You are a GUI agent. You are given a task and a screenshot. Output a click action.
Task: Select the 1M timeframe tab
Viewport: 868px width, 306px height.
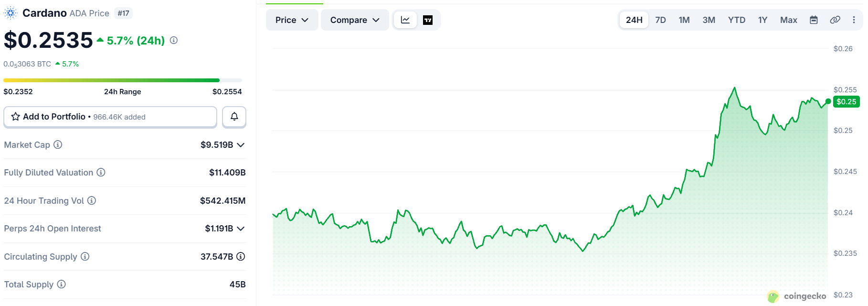(684, 20)
